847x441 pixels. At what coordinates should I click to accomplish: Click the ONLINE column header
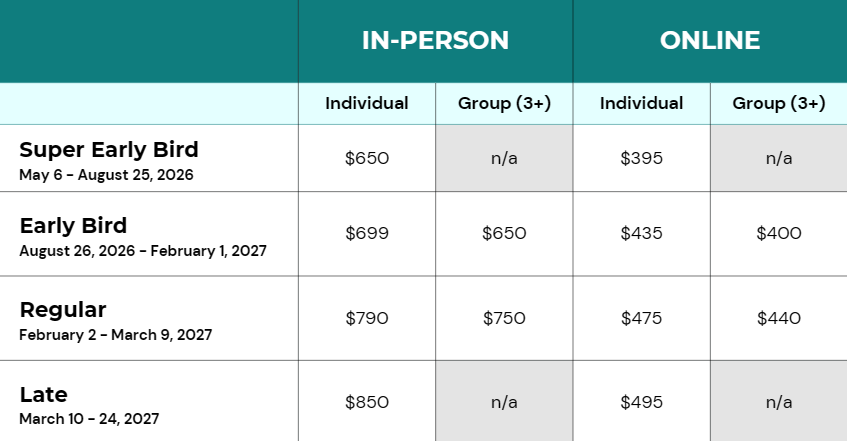(710, 41)
